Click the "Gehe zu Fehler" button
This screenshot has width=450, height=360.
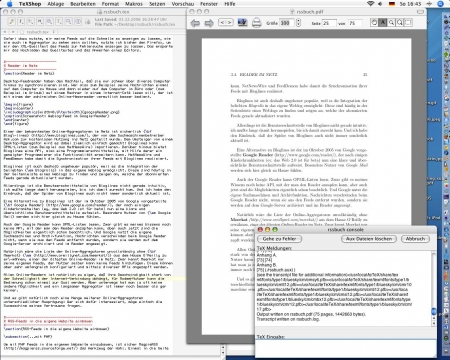tap(279, 239)
